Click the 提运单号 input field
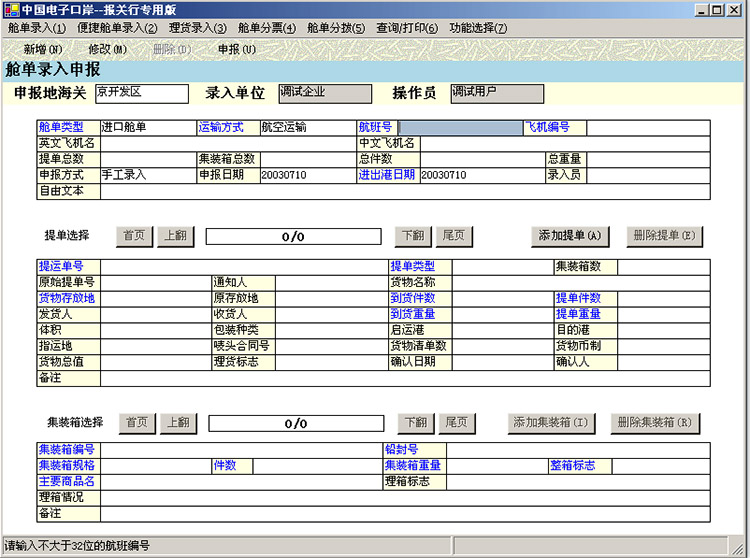Screen dimensions: 750x558 click(x=244, y=267)
